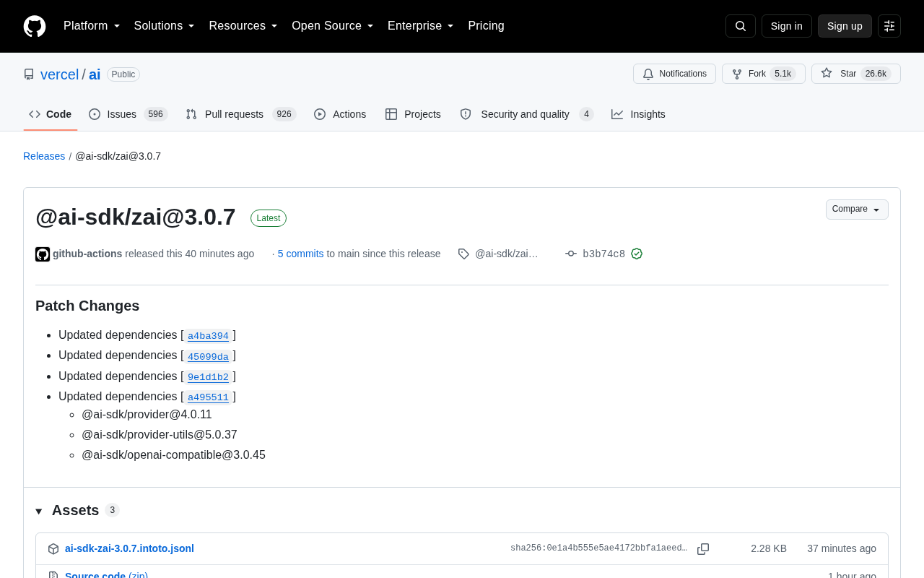
Task: Expand the Solutions menu
Action: click(x=165, y=26)
